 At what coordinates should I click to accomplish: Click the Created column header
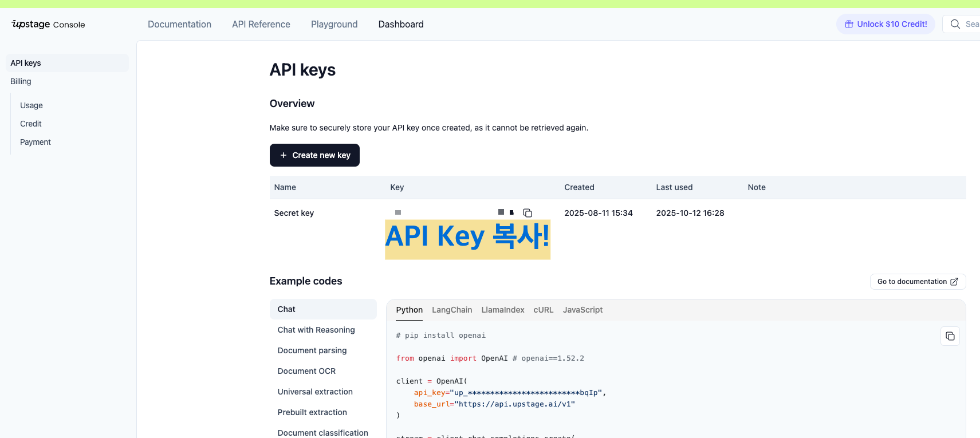579,187
